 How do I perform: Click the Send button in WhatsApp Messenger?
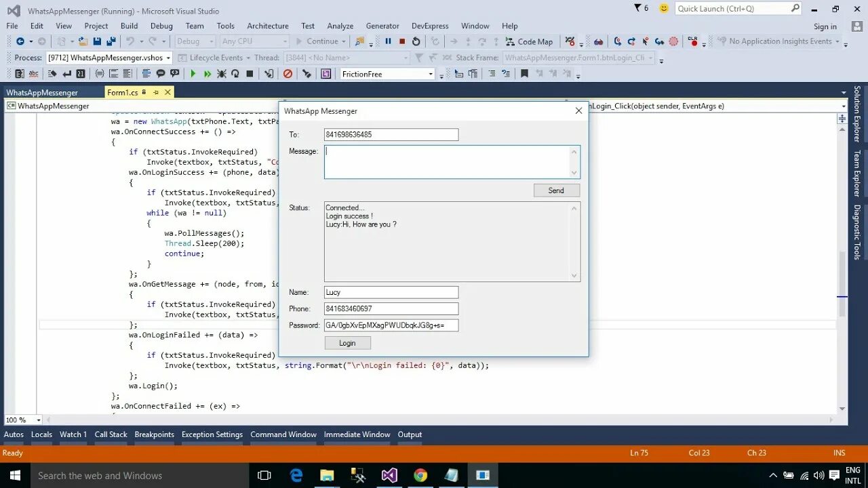click(556, 190)
